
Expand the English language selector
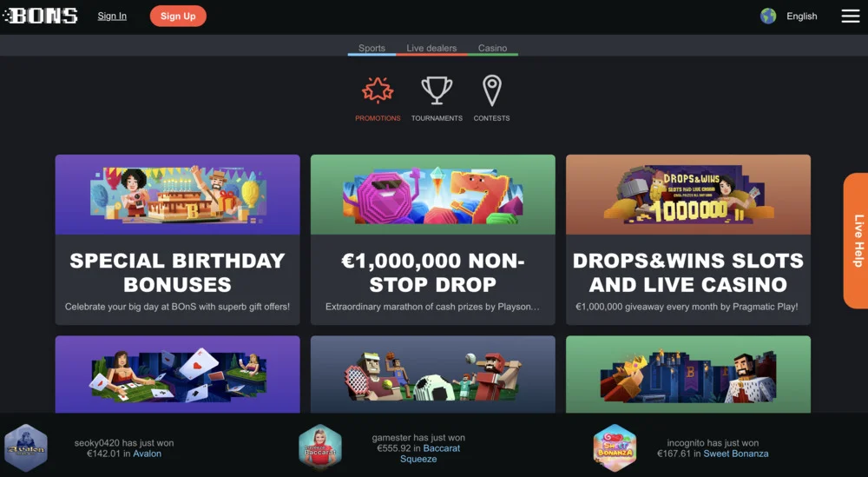point(801,16)
